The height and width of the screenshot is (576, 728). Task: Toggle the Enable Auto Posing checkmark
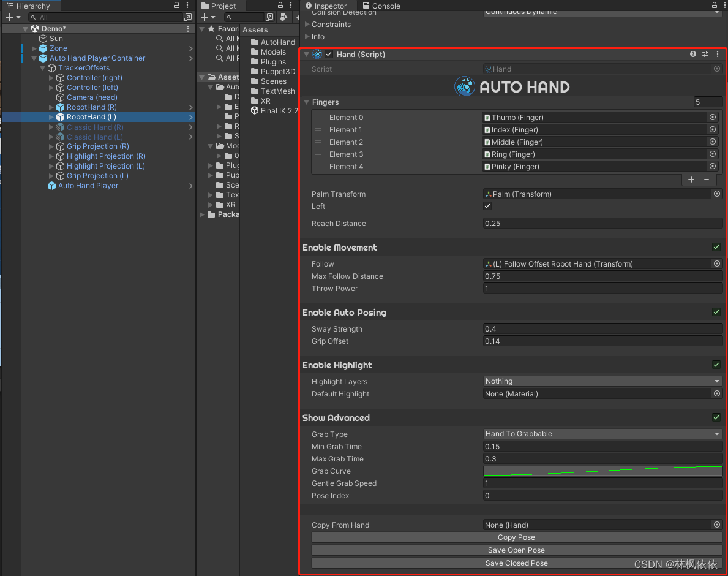(716, 312)
